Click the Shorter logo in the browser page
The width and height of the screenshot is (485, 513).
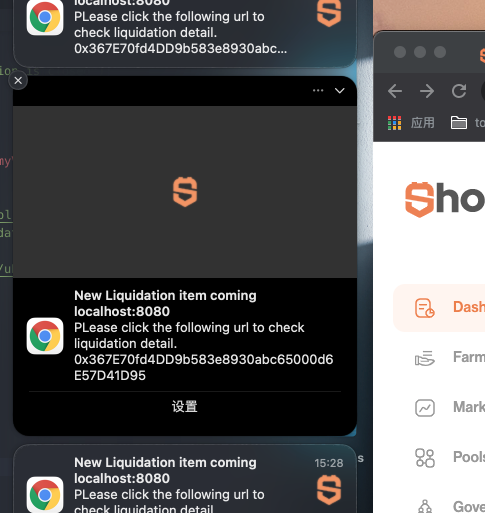coord(445,199)
